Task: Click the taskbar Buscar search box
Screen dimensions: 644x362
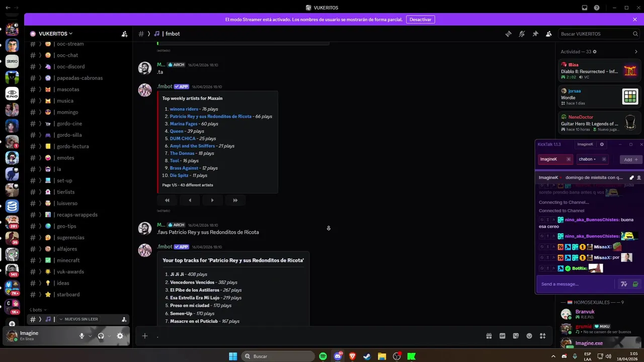Action: tap(278, 356)
